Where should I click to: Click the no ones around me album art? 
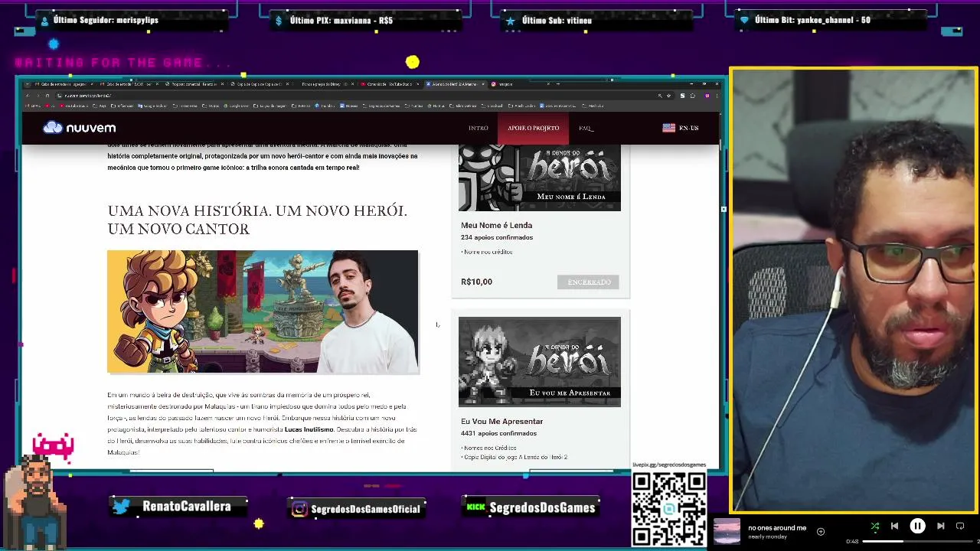click(x=727, y=531)
